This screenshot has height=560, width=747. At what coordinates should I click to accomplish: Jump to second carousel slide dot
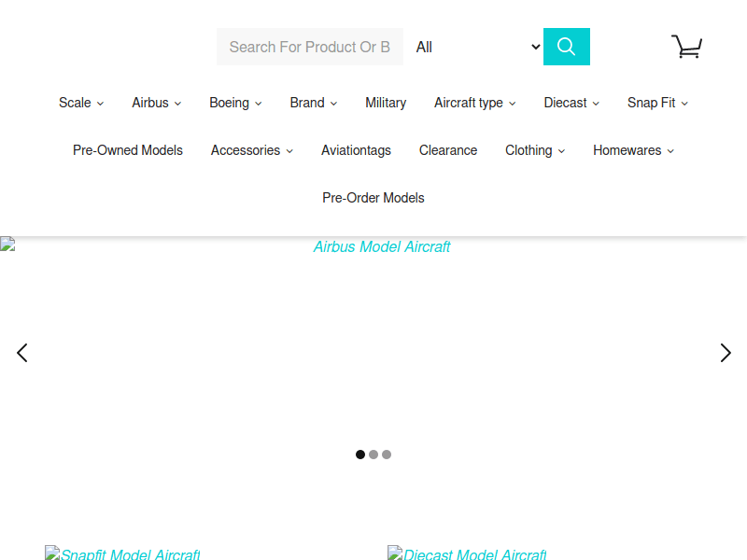click(x=373, y=455)
